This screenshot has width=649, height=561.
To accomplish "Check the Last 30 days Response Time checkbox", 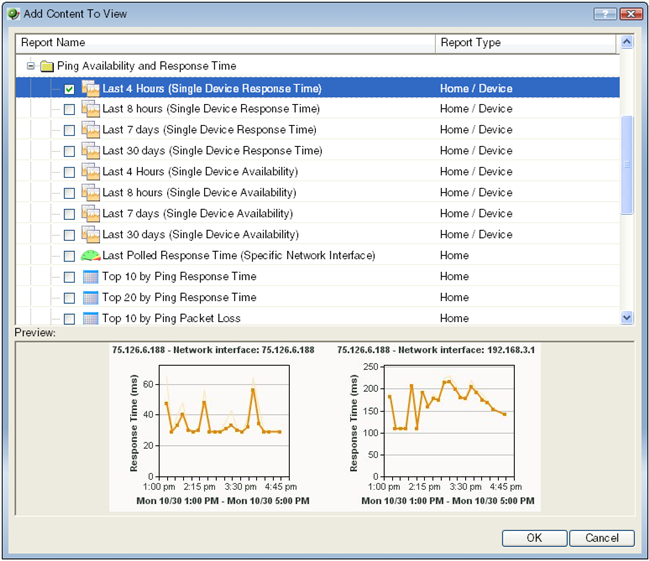I will [x=69, y=151].
